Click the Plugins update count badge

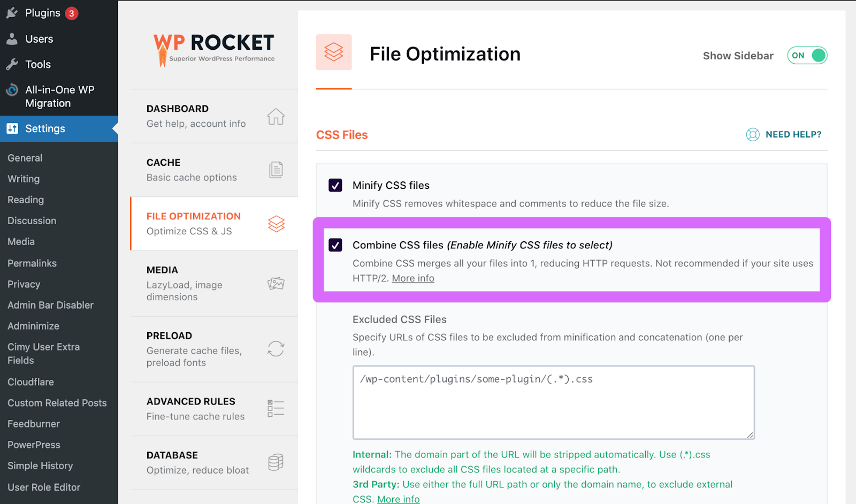tap(72, 13)
